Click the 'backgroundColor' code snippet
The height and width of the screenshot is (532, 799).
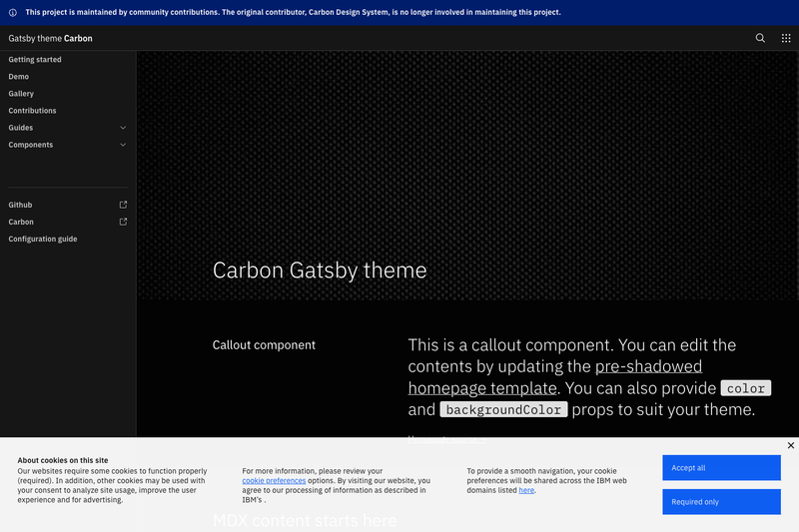pos(503,410)
